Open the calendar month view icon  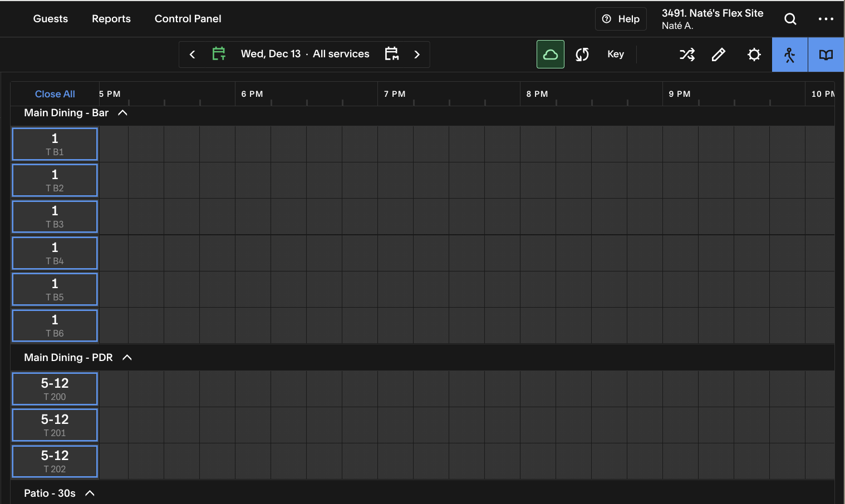coord(392,54)
